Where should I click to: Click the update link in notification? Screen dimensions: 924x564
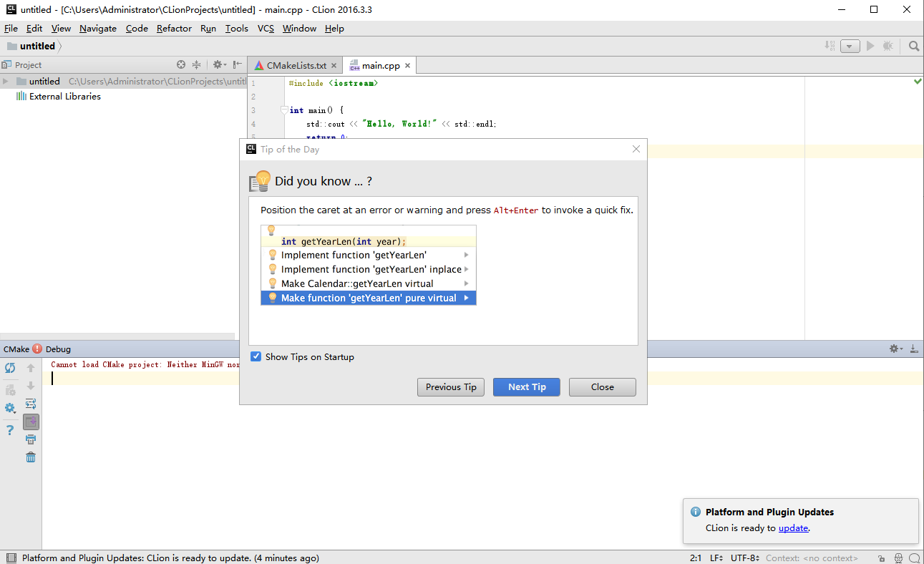click(x=793, y=527)
